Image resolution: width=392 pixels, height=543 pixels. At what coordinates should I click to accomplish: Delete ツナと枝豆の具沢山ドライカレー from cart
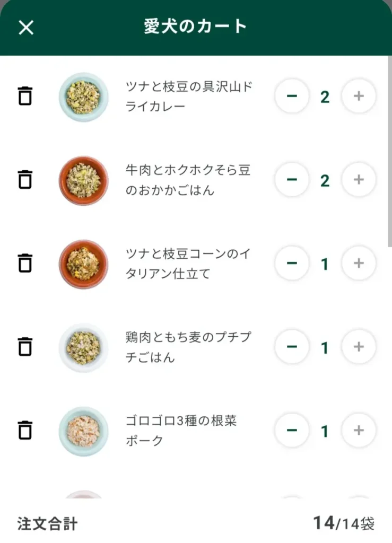tap(25, 96)
